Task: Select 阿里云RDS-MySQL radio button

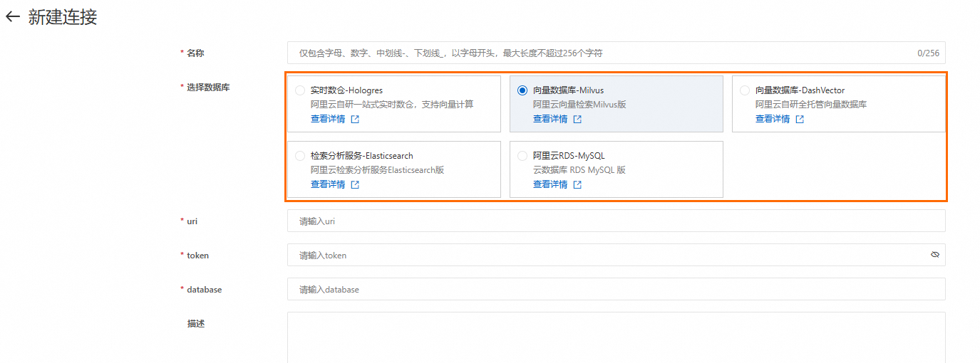Action: [x=522, y=156]
